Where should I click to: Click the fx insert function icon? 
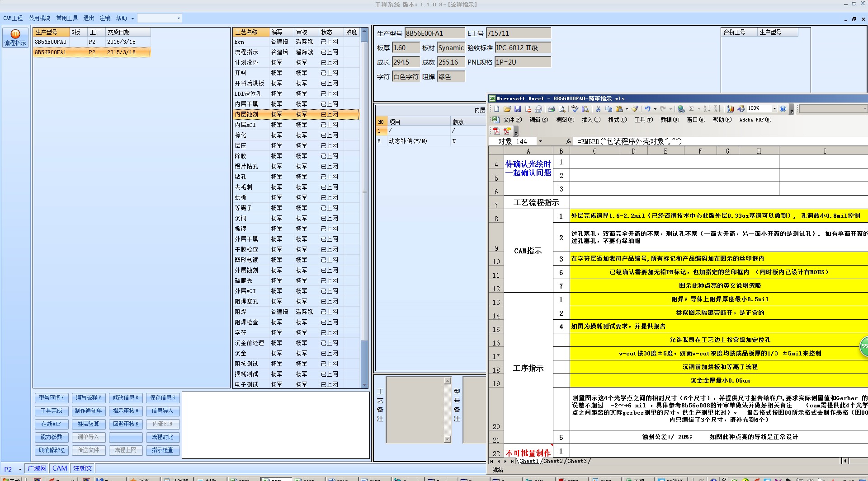(569, 141)
